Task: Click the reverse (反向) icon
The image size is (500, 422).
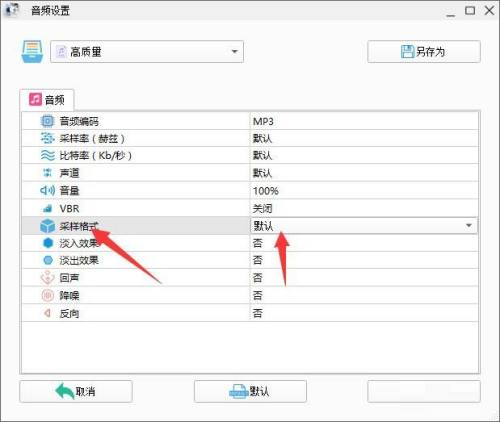Action: [47, 313]
